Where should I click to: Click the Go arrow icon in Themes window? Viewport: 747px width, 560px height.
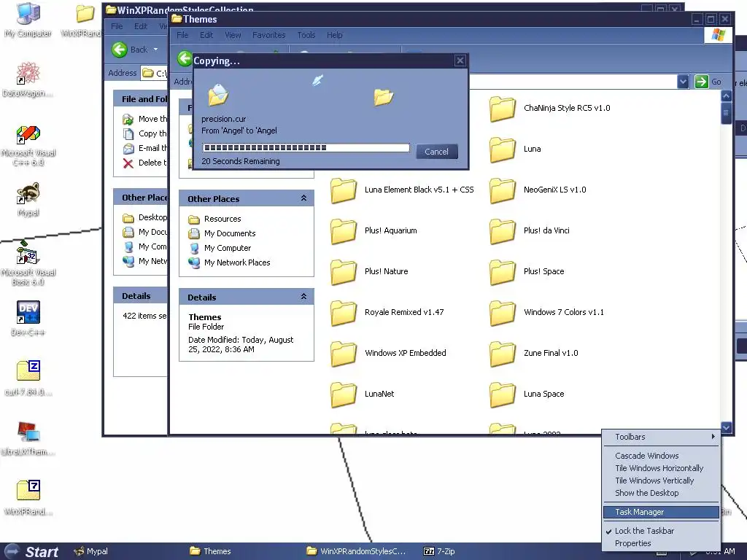701,82
